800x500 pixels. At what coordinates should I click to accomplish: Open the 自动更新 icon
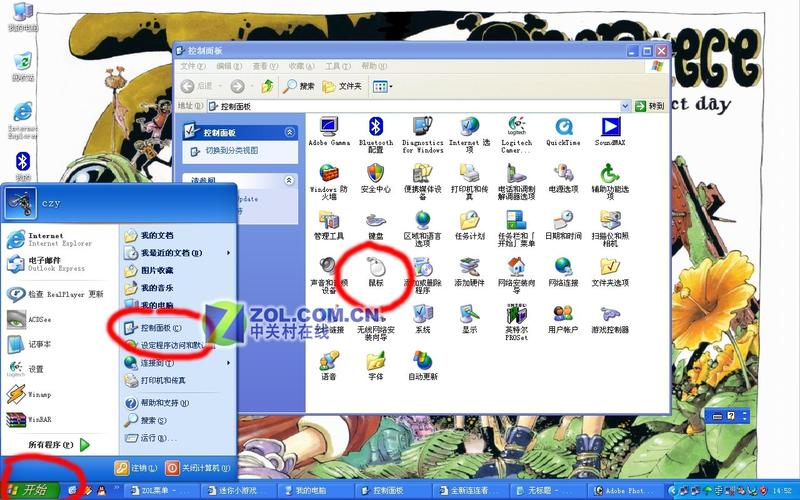(422, 365)
